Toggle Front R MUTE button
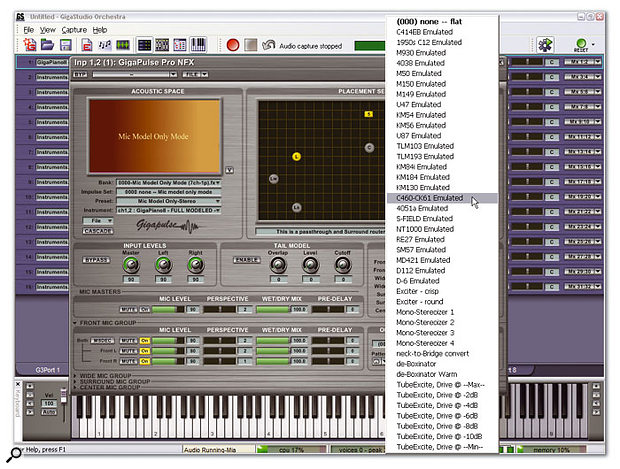This screenshot has width=620, height=469. tap(128, 361)
